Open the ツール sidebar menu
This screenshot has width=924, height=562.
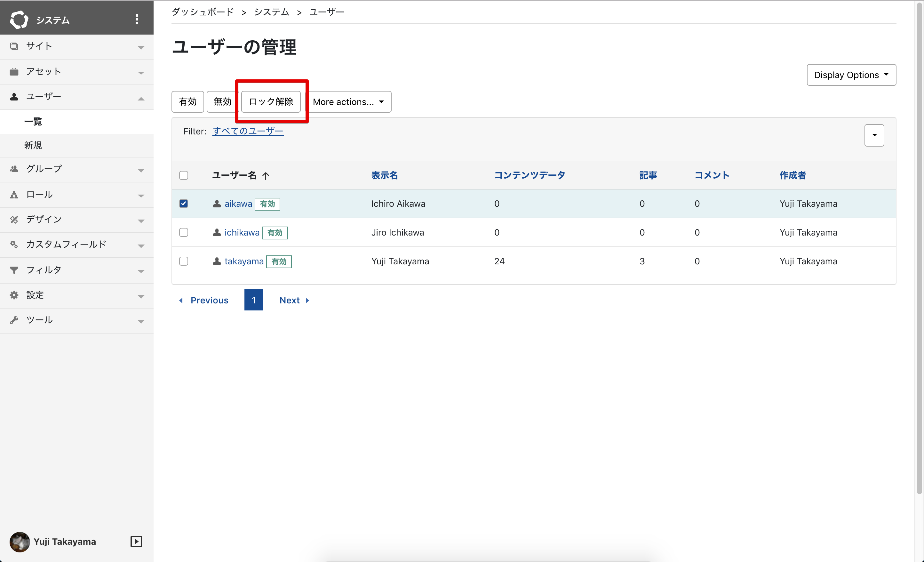click(x=76, y=320)
